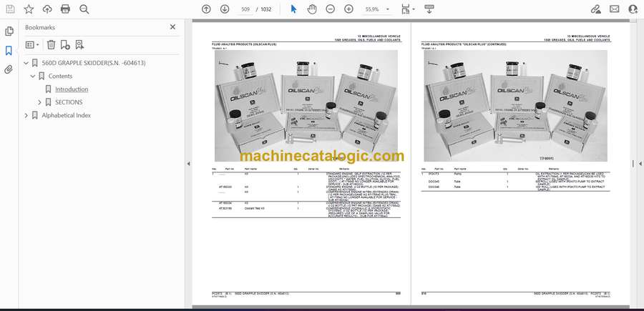644x311 pixels.
Task: Show the page thumbnails panel
Action: point(9,31)
